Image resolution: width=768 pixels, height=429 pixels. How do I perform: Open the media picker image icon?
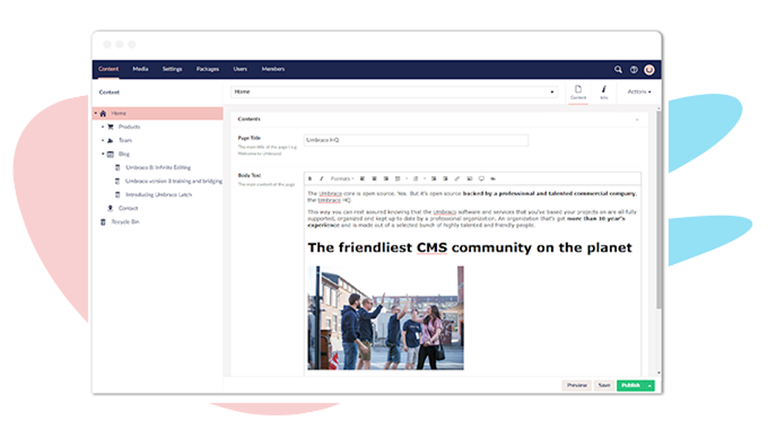coord(469,179)
